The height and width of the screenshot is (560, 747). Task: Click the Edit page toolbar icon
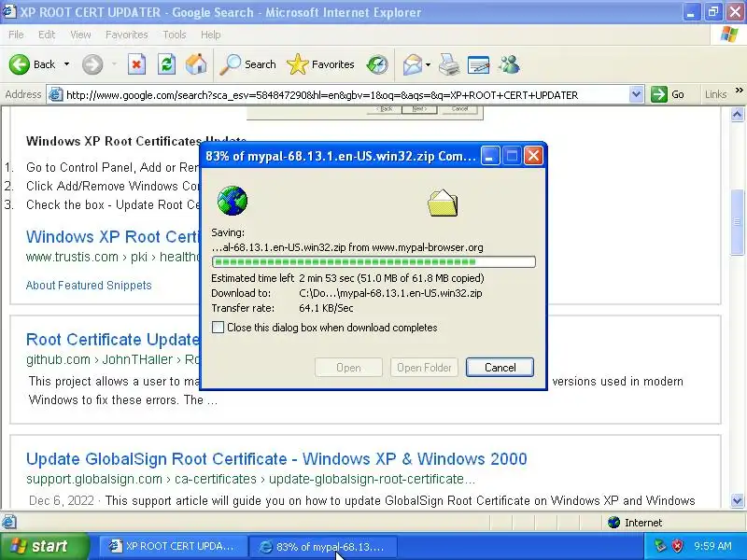point(478,64)
